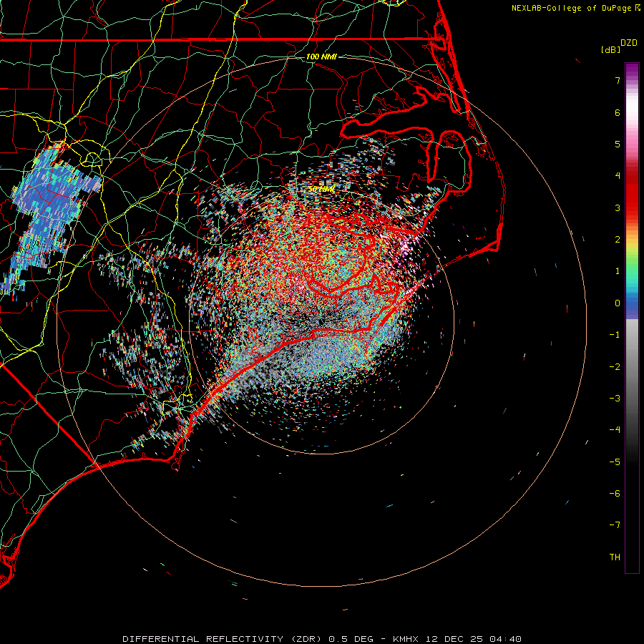Click the TH threshold label on scale
The height and width of the screenshot is (644, 644).
coord(615,557)
